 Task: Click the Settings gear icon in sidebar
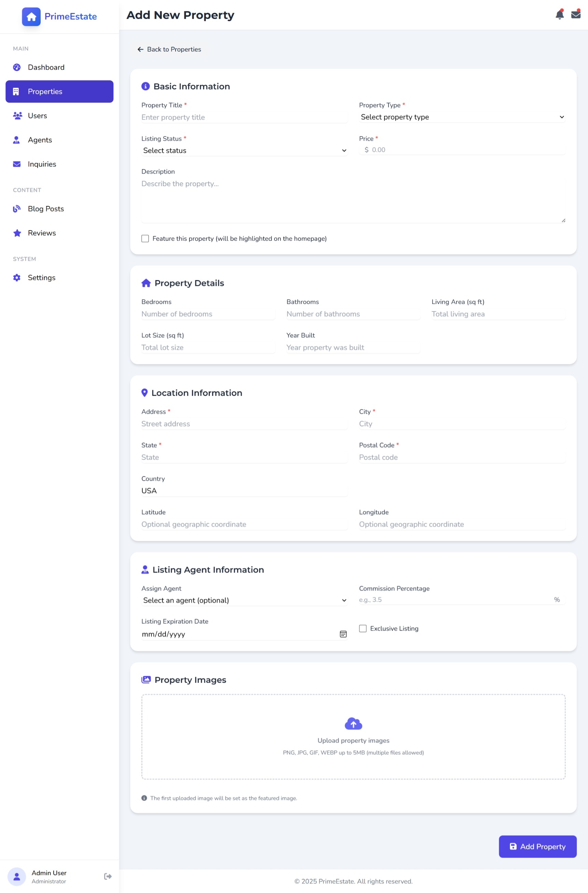tap(17, 278)
